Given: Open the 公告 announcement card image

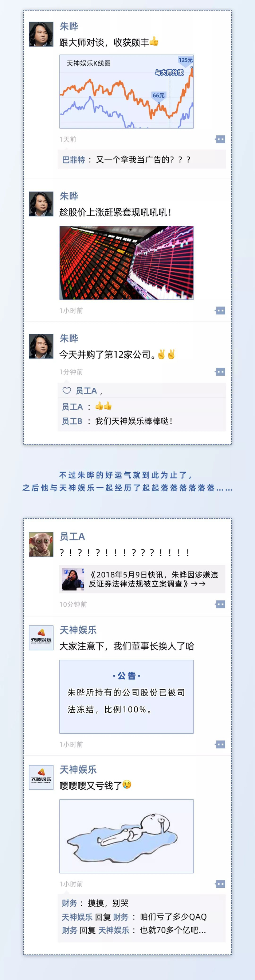Looking at the screenshot, I should pyautogui.click(x=126, y=697).
